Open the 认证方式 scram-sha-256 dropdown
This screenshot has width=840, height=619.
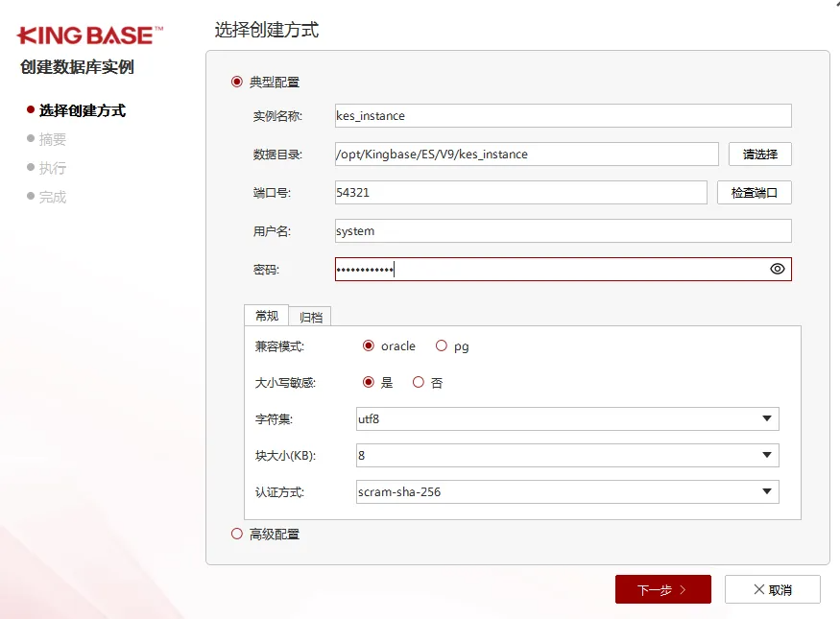click(567, 492)
